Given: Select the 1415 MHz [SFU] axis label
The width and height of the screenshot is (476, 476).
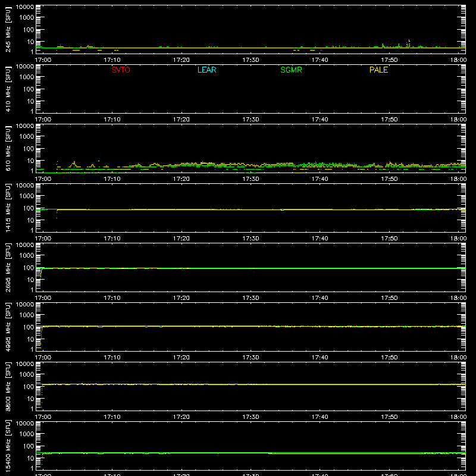Looking at the screenshot, I should [8, 208].
